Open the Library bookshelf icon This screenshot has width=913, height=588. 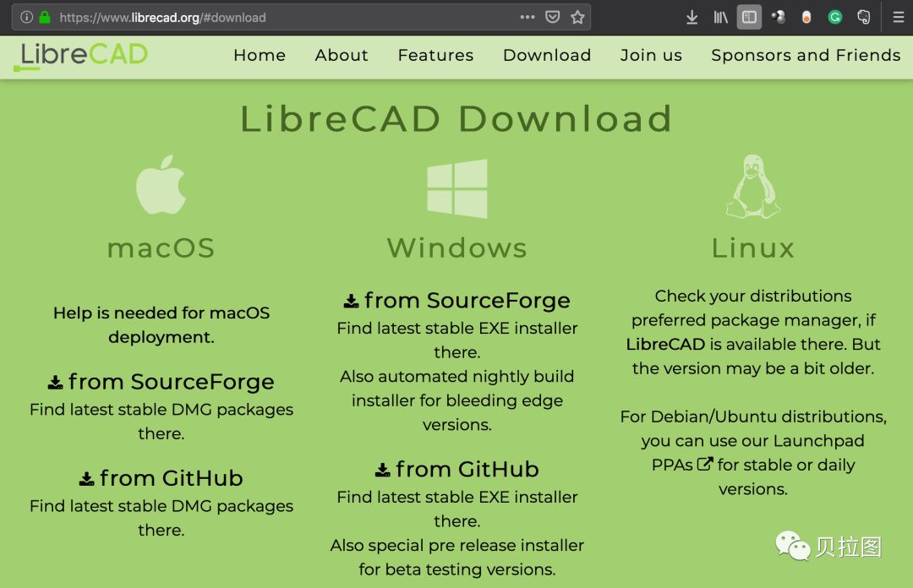click(x=721, y=17)
